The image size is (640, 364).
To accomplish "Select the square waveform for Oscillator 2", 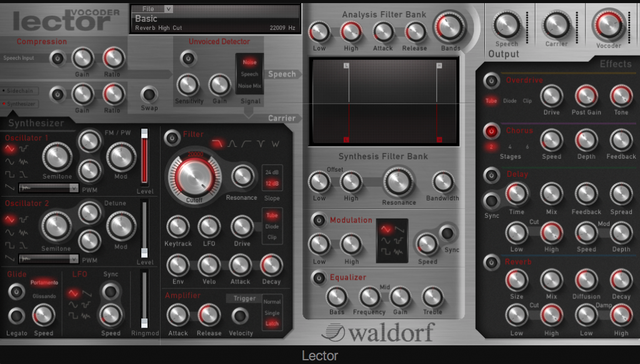I will (11, 245).
